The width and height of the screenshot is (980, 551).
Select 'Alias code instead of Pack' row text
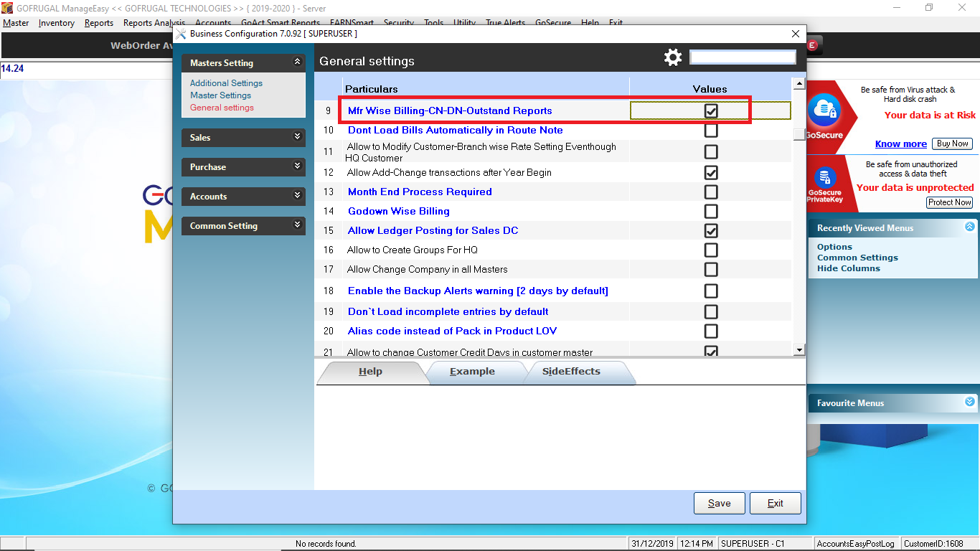click(x=452, y=331)
